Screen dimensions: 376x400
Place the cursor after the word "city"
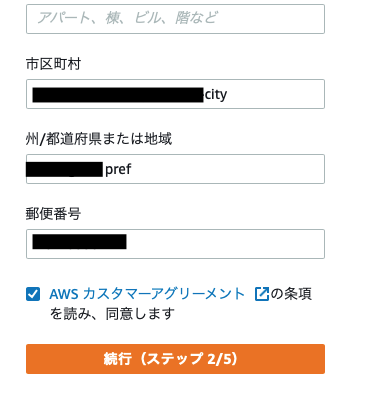(x=228, y=95)
